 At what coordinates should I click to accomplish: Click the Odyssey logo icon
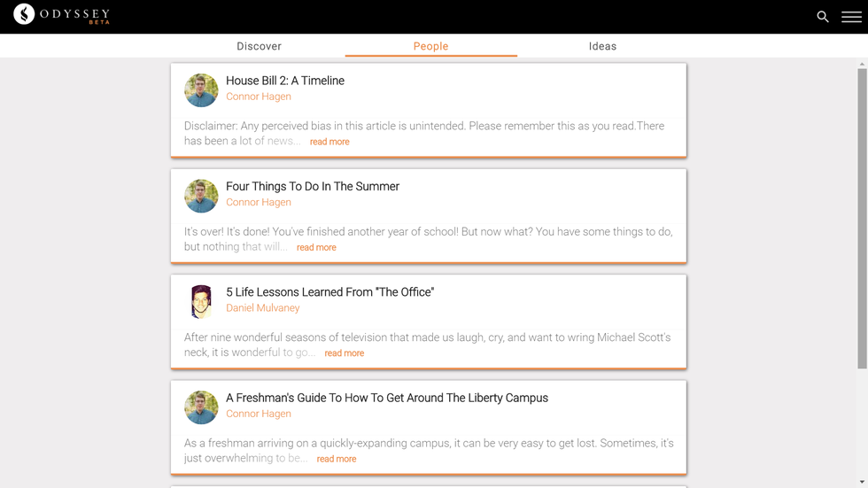click(25, 14)
